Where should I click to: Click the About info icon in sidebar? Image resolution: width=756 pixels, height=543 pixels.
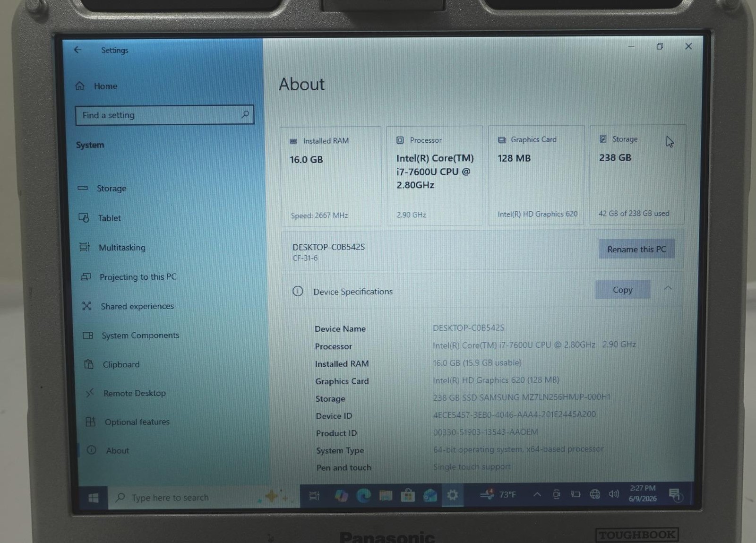92,450
